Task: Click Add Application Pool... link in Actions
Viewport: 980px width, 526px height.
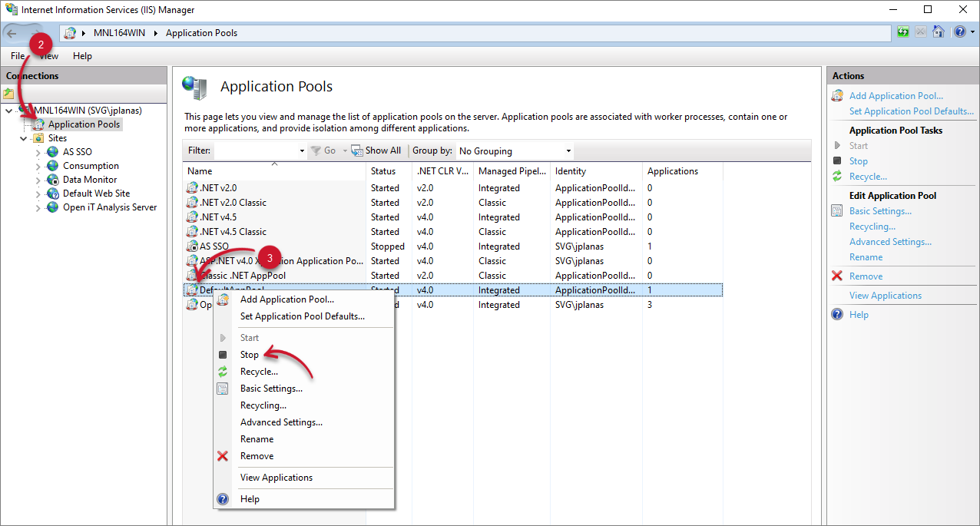Action: tap(896, 96)
